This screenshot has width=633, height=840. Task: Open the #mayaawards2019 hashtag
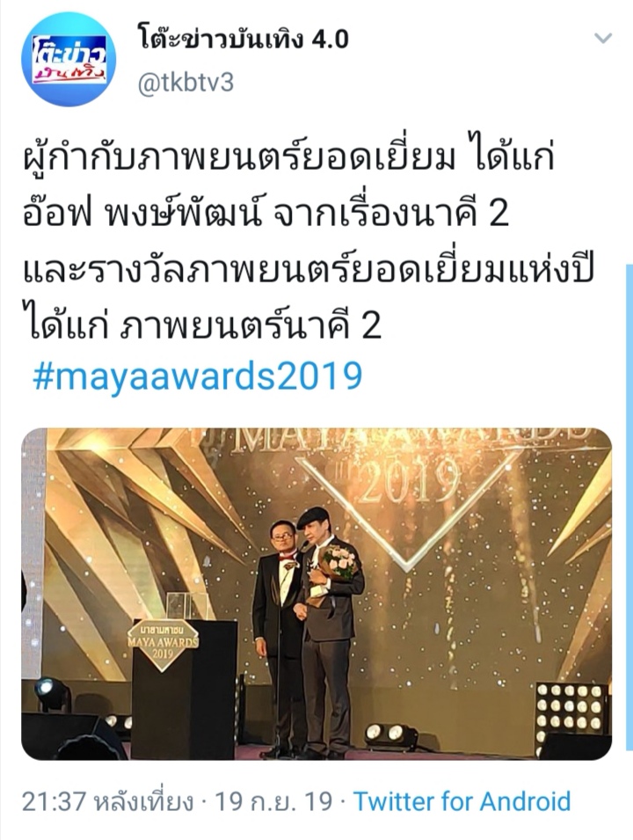[197, 376]
